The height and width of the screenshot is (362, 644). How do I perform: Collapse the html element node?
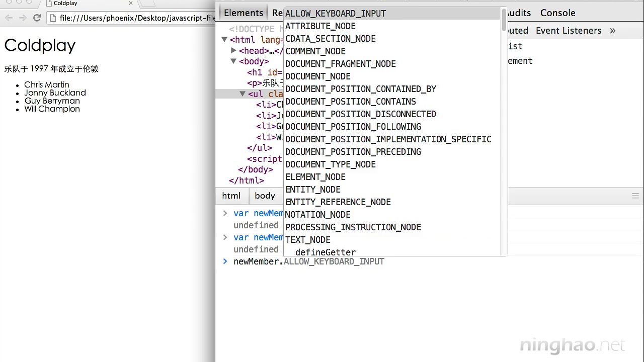pyautogui.click(x=224, y=40)
